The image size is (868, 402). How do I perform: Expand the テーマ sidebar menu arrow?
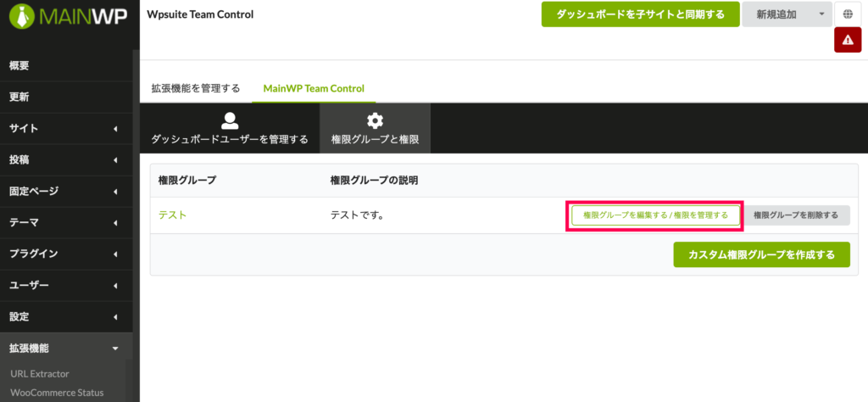[115, 223]
